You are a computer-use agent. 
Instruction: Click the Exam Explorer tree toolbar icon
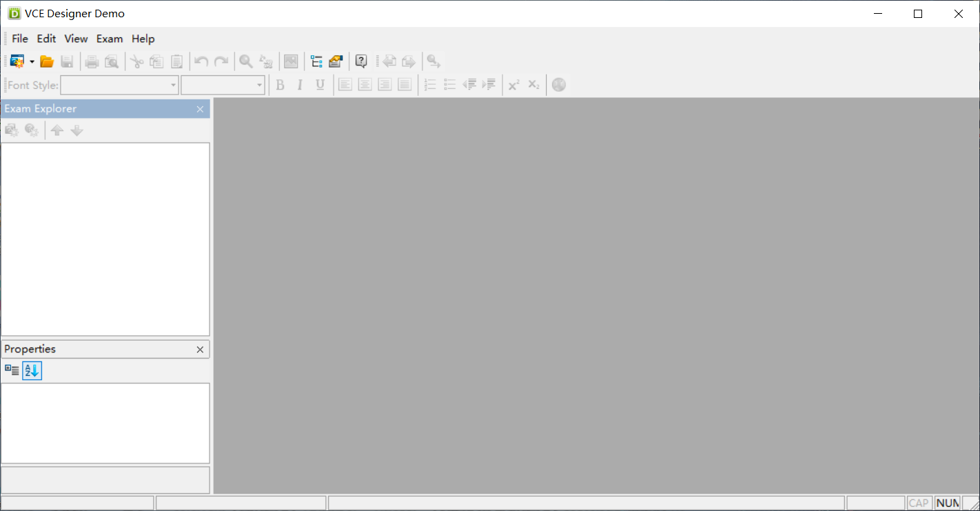coord(316,61)
